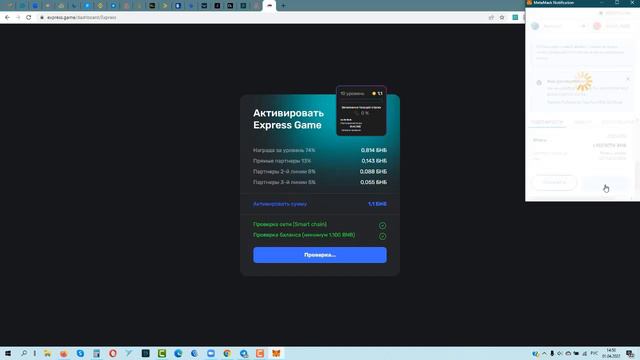Click the 0,814 BNB level reward value
This screenshot has height=360, width=640.
pos(373,150)
